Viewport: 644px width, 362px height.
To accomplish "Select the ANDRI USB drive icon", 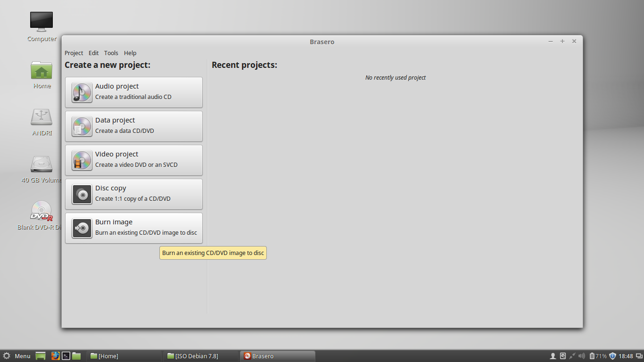I will 41,122.
